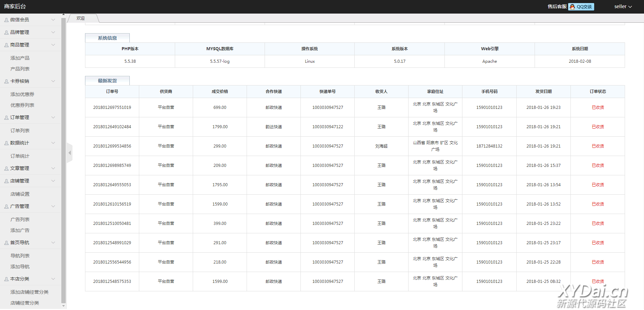644x310 pixels.
Task: Open the seller account dropdown
Action: click(x=623, y=6)
